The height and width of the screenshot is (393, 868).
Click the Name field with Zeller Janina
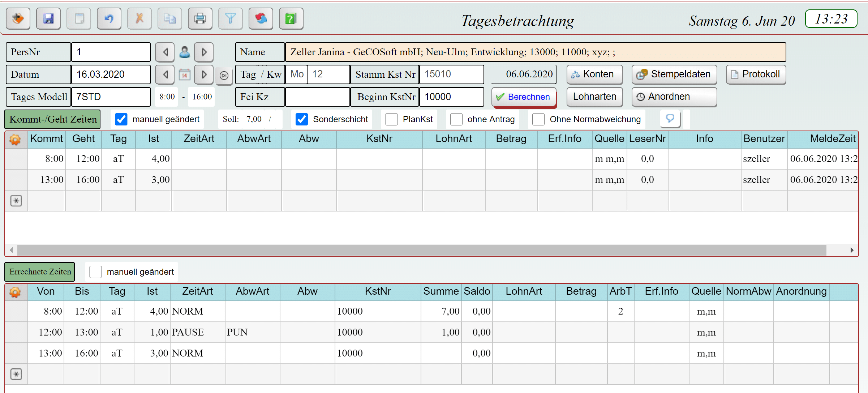pyautogui.click(x=536, y=52)
